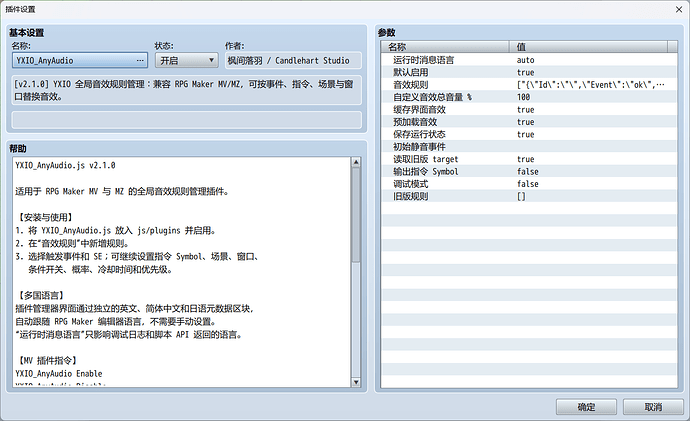
Task: Select the 输出指令 Symbol parameter row
Action: [x=529, y=172]
